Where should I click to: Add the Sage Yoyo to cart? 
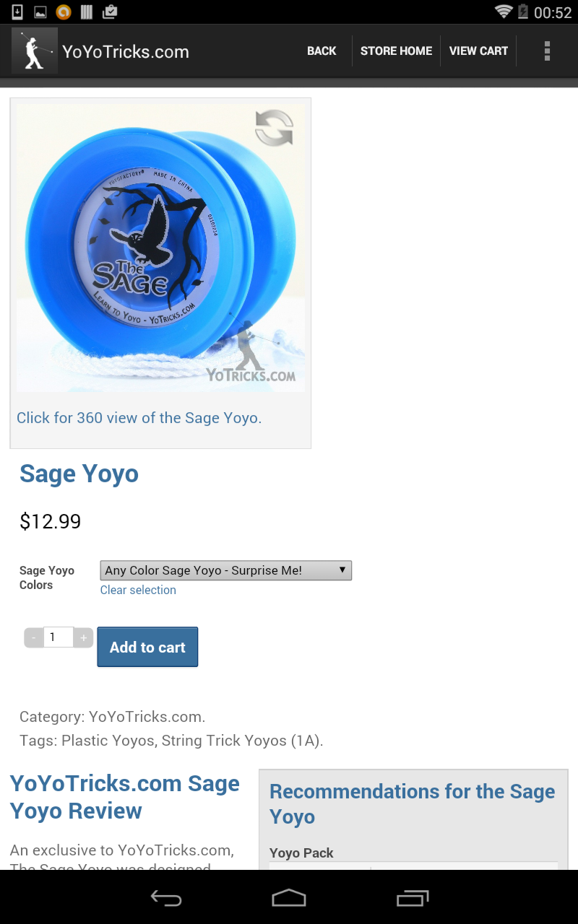coord(147,647)
